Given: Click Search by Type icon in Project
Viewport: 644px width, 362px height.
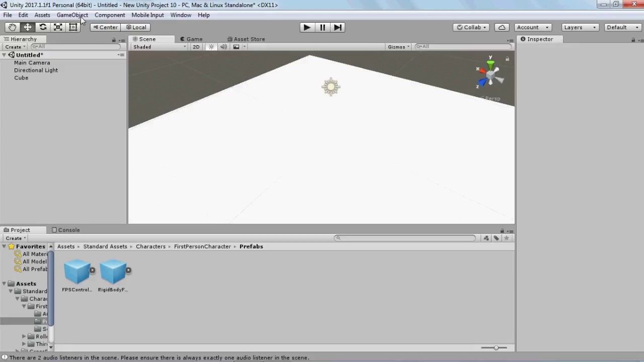Looking at the screenshot, I should 486,238.
